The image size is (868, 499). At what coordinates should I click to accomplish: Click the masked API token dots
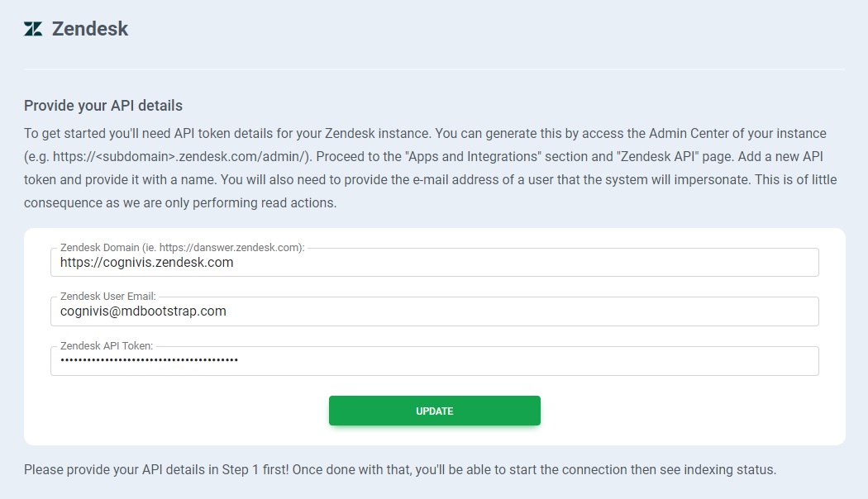click(x=149, y=361)
